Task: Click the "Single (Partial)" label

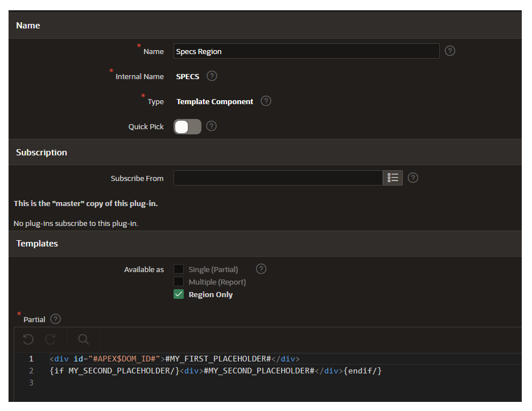Action: (x=213, y=269)
